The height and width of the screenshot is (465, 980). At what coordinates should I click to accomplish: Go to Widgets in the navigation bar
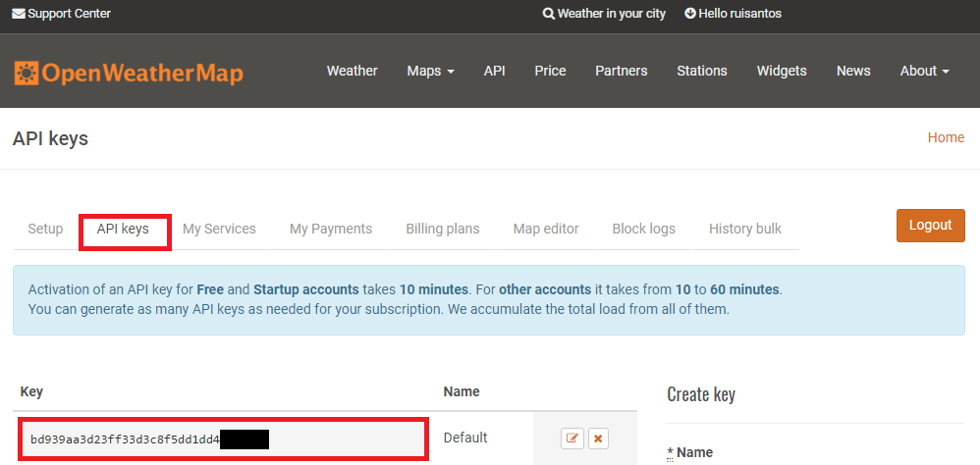(x=782, y=72)
